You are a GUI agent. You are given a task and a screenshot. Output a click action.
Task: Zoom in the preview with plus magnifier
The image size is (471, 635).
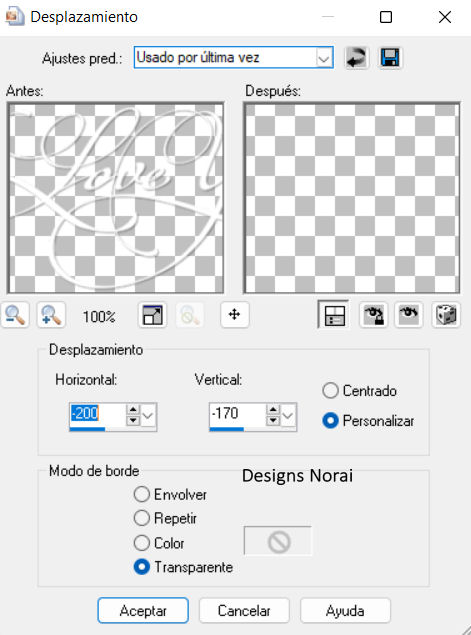[51, 315]
